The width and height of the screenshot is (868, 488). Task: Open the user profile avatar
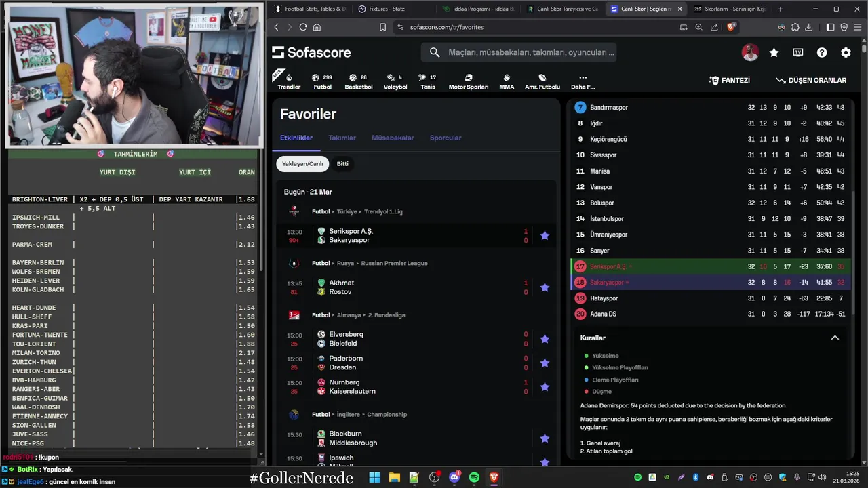click(750, 52)
